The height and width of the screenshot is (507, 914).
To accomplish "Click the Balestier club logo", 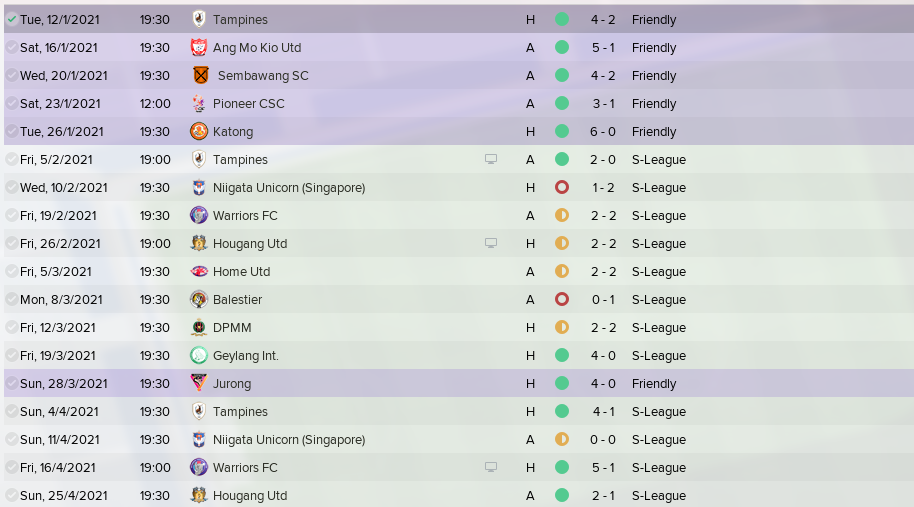I will [199, 299].
